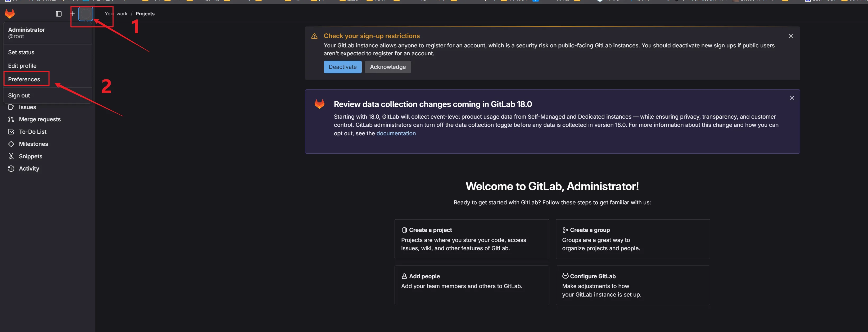Open the create new plus menu

72,14
